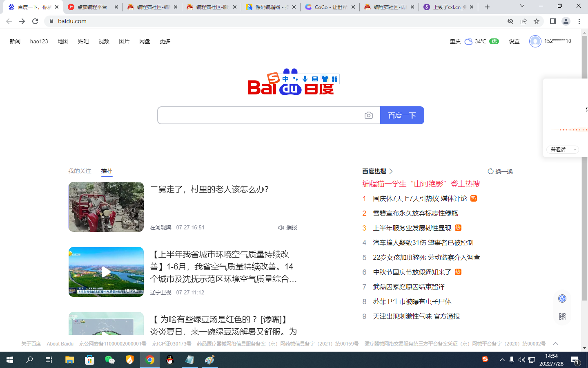The height and width of the screenshot is (368, 588).
Task: Go back to previous page
Action: click(x=9, y=21)
